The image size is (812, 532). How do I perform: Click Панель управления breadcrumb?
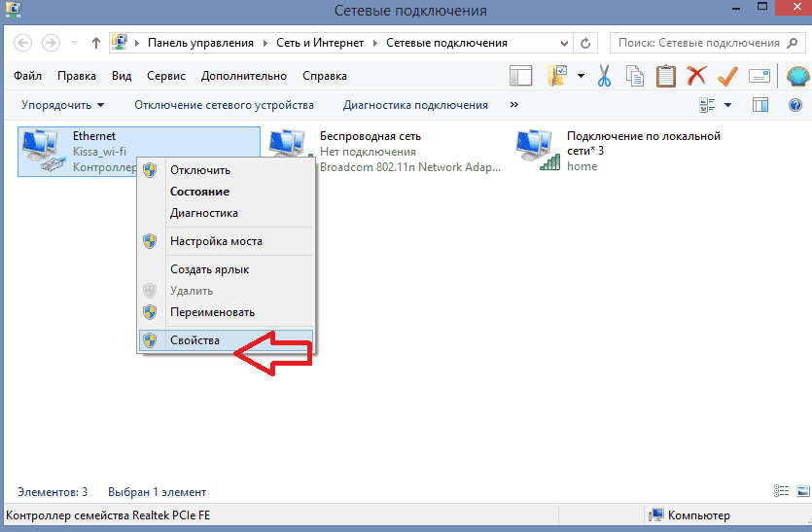(200, 43)
